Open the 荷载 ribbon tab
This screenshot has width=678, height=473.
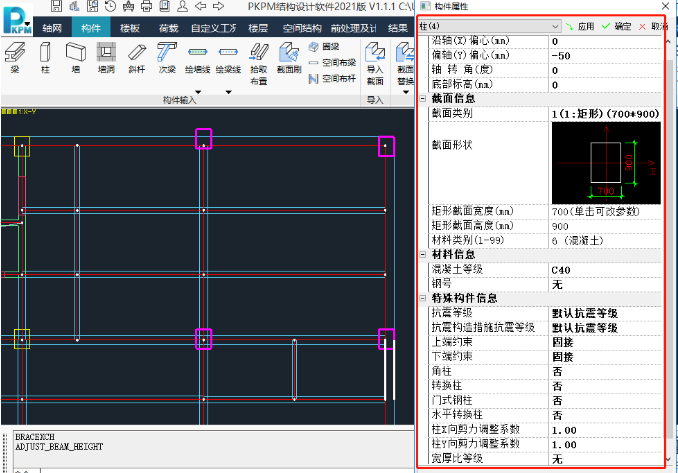pos(169,28)
